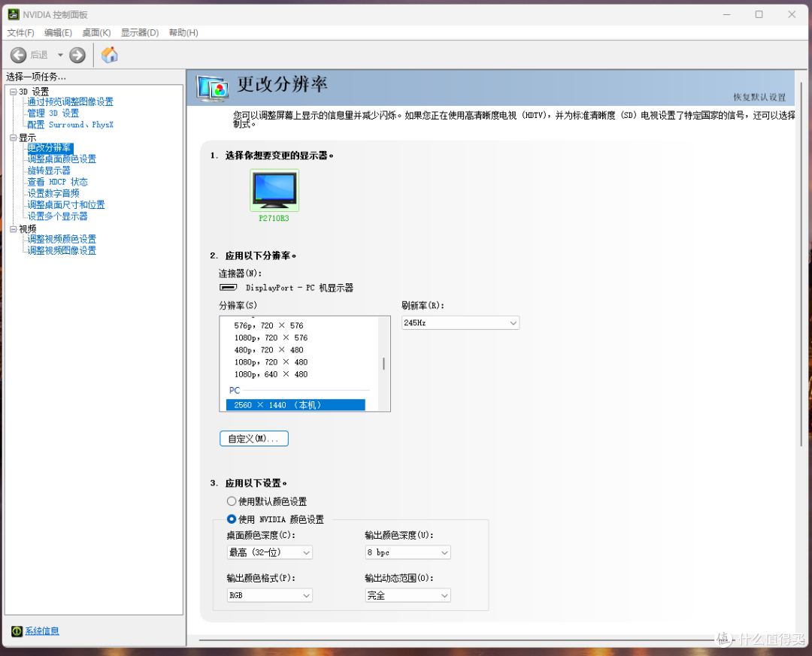Open 输出动态范围 完全 dropdown
Viewport: 812px width, 656px height.
408,595
